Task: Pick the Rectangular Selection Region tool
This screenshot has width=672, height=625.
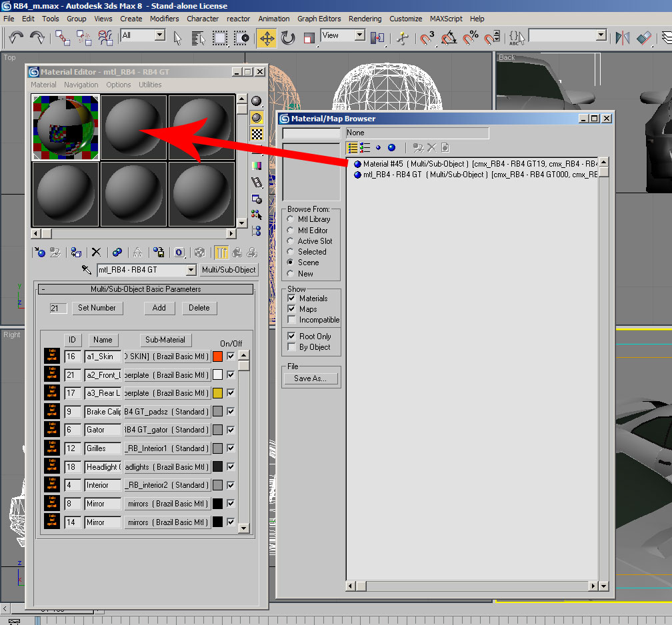Action: (x=220, y=38)
